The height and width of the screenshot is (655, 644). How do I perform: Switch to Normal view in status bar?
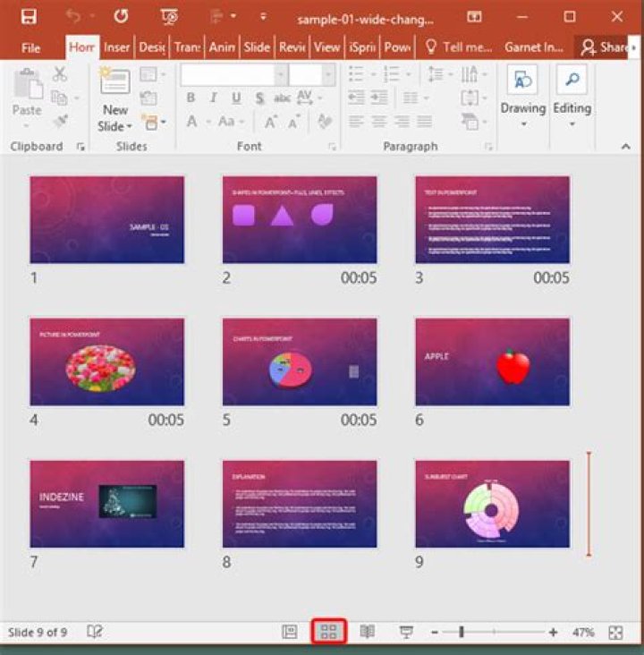[x=290, y=632]
